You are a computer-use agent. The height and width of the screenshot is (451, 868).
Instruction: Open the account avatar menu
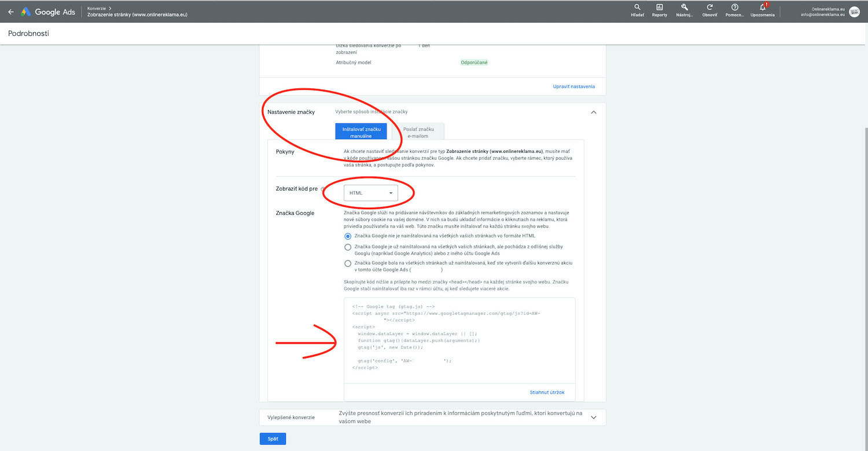[x=854, y=12]
